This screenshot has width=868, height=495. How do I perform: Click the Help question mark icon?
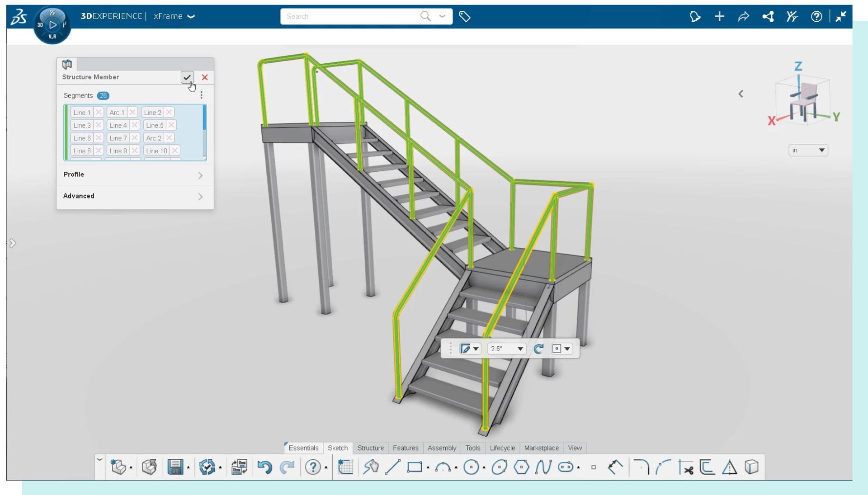[313, 467]
